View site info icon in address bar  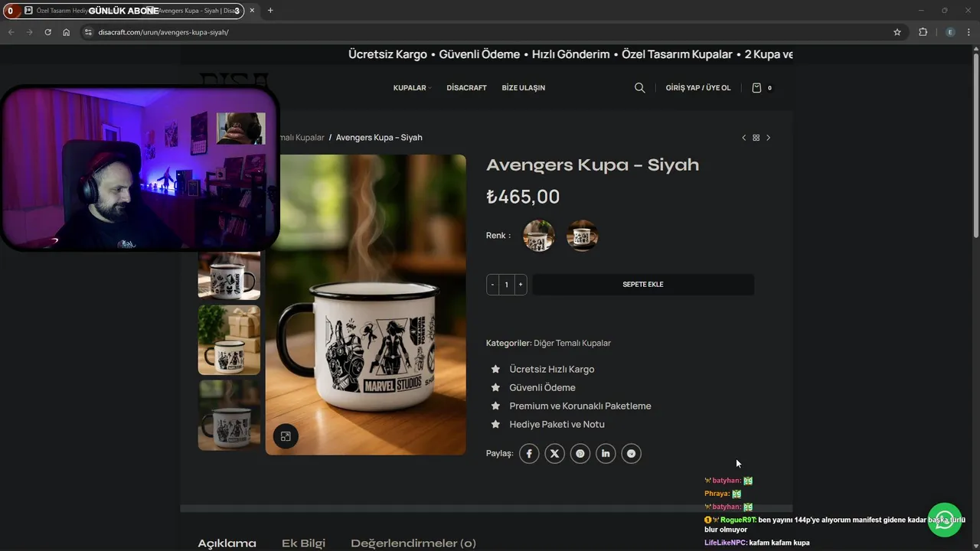(88, 32)
